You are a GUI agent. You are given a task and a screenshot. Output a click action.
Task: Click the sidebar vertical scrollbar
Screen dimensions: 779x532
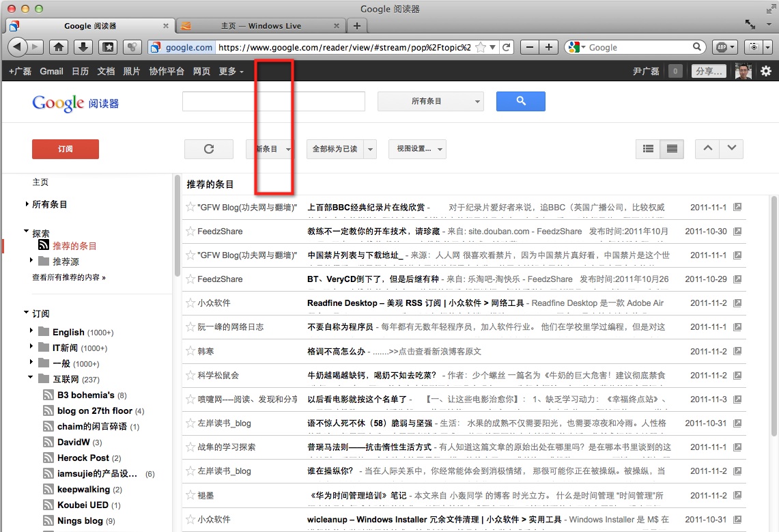tap(178, 227)
